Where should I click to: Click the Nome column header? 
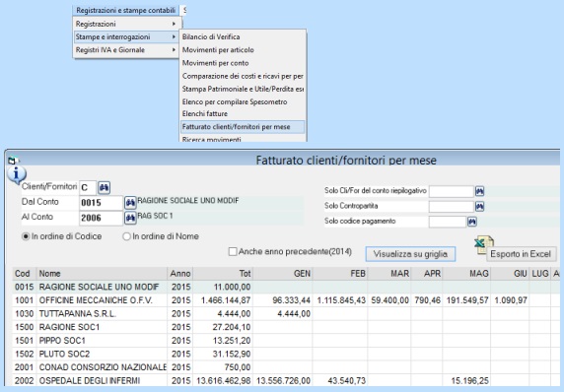(x=102, y=274)
